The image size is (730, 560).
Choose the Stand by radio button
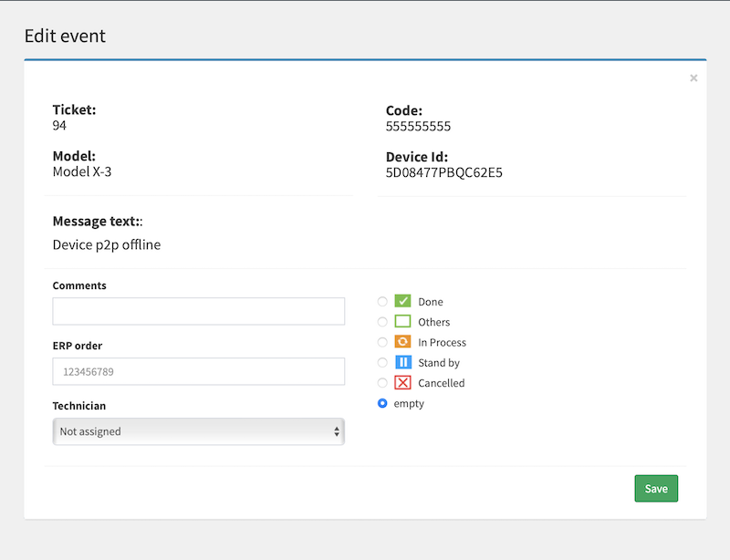382,363
